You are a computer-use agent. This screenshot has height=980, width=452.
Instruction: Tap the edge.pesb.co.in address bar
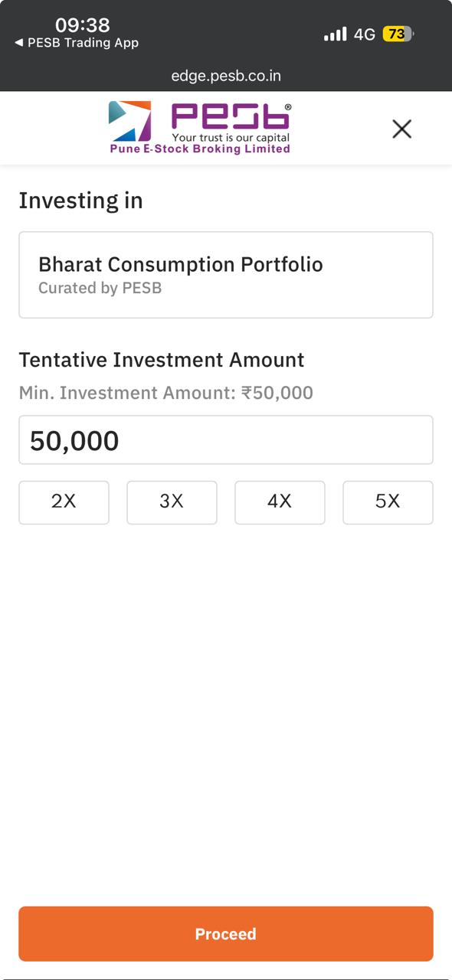click(x=226, y=75)
